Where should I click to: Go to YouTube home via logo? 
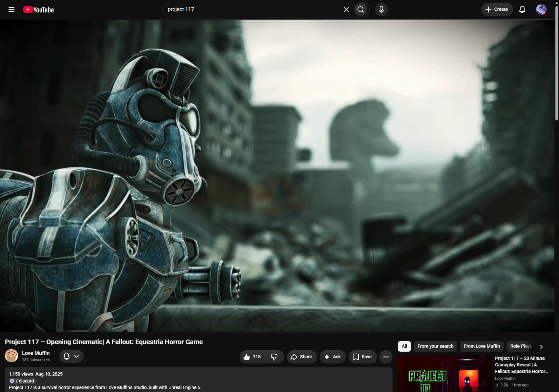[39, 10]
